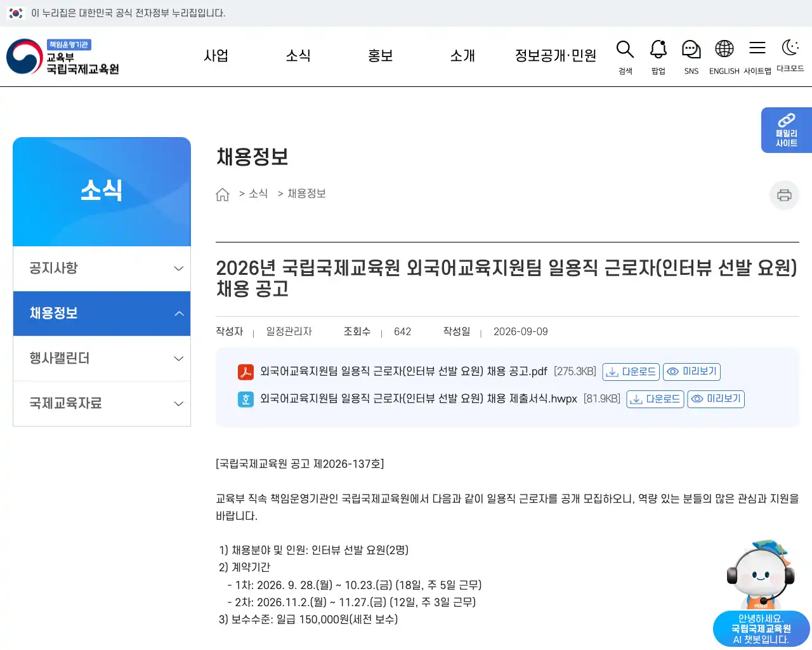Click the view count 642

402,332
